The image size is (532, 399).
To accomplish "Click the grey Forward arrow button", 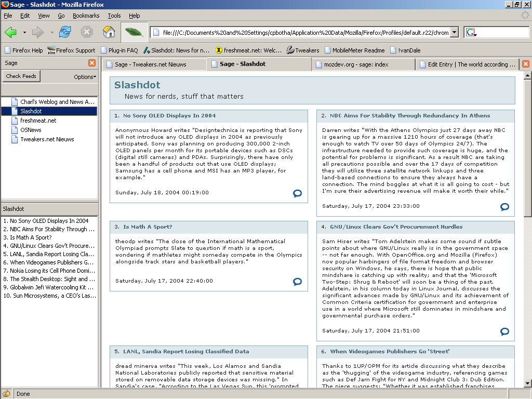I will click(37, 32).
